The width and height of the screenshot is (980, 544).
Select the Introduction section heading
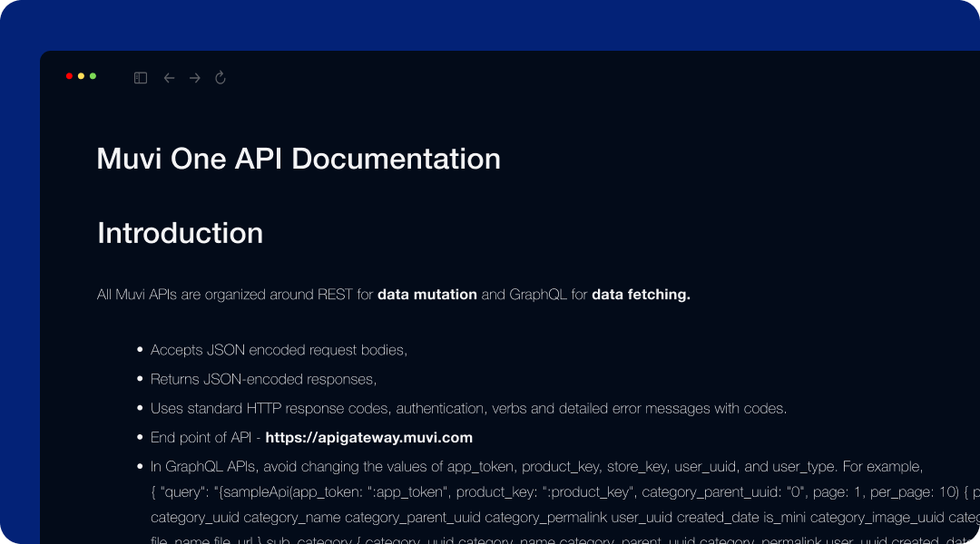tap(180, 233)
